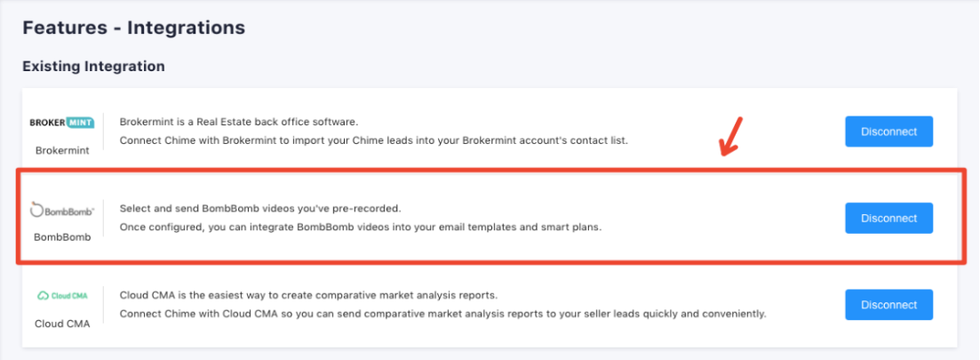Screen dimensions: 980x360
Task: Click "Select and send BombBomb videos" description text
Action: click(260, 209)
